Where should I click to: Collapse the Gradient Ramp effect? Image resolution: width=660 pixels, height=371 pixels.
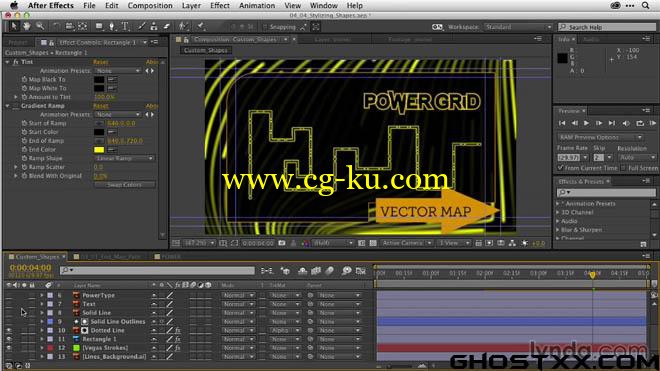click(x=8, y=106)
